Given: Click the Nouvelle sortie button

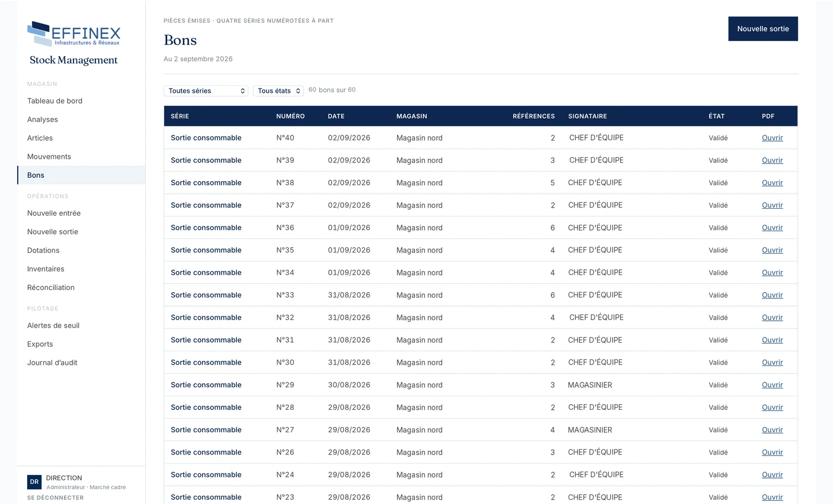Looking at the screenshot, I should (x=763, y=29).
